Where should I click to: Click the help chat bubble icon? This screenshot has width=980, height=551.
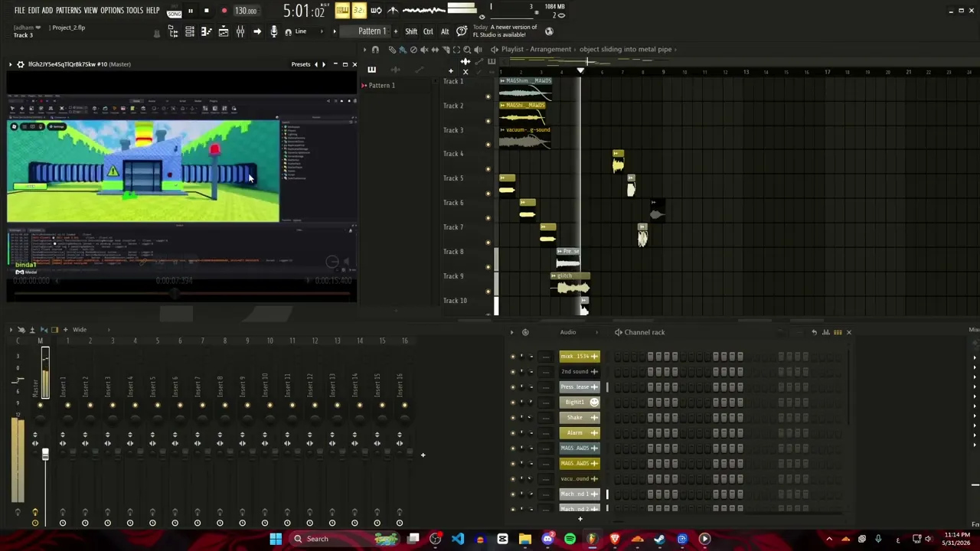pos(462,31)
